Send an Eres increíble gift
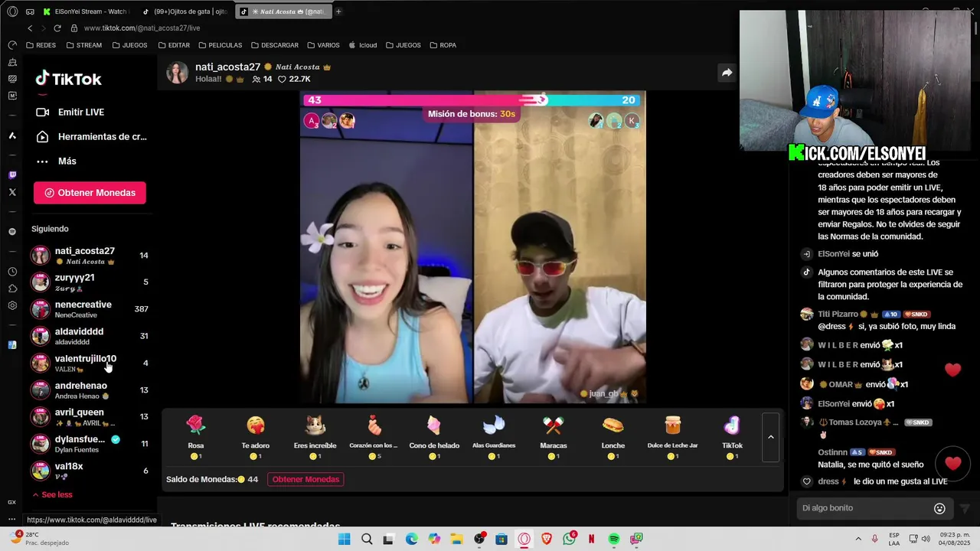This screenshot has width=980, height=551. pos(315,437)
